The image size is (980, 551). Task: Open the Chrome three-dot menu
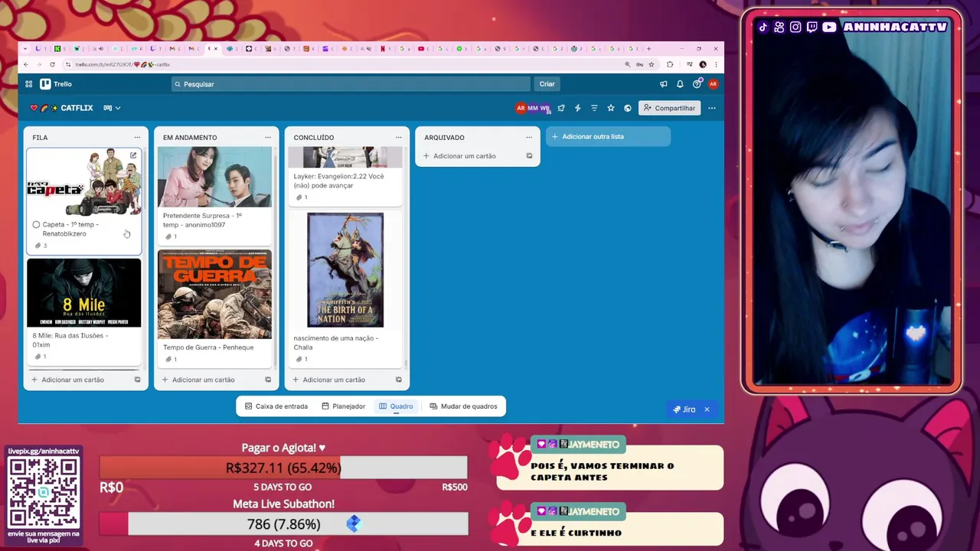pos(716,64)
